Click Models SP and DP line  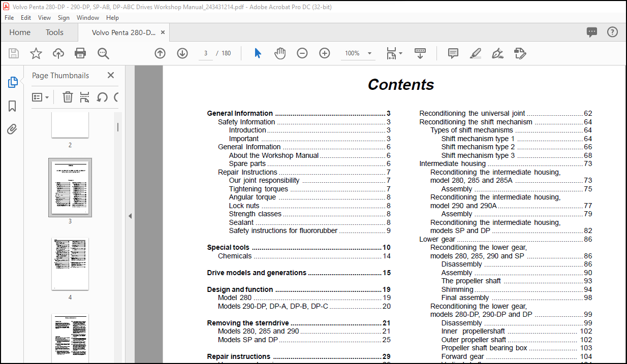(304, 340)
